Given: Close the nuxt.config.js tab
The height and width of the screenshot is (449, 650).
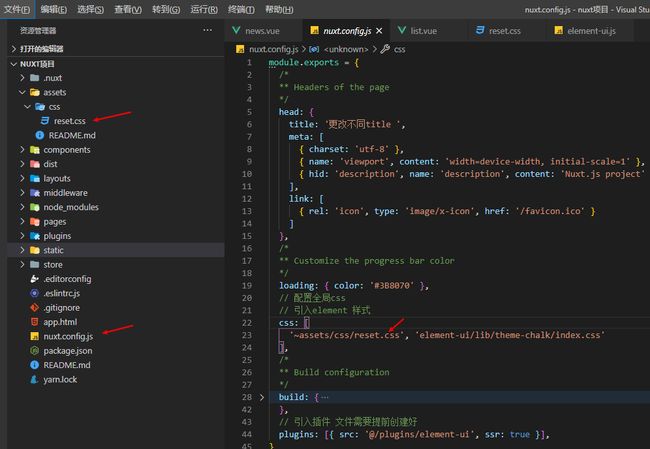Looking at the screenshot, I should [x=379, y=31].
